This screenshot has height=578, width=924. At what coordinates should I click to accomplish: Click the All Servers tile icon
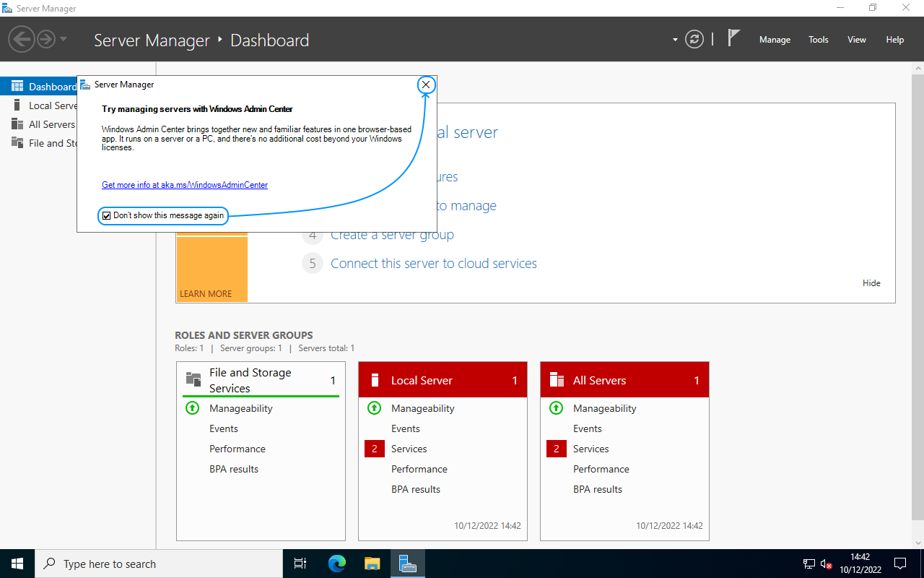[x=557, y=380]
